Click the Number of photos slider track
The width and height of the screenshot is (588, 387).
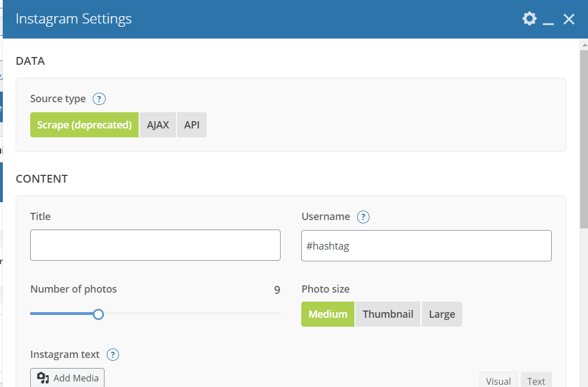click(x=190, y=314)
